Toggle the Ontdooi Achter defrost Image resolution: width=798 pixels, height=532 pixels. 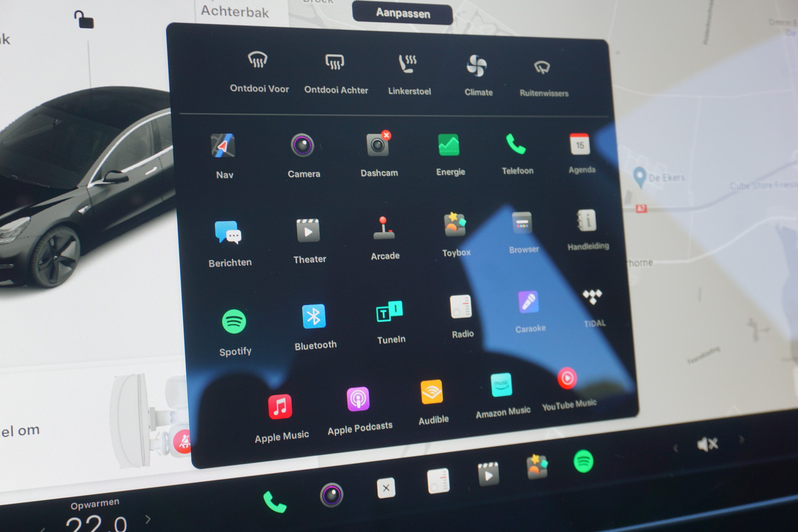pyautogui.click(x=335, y=70)
